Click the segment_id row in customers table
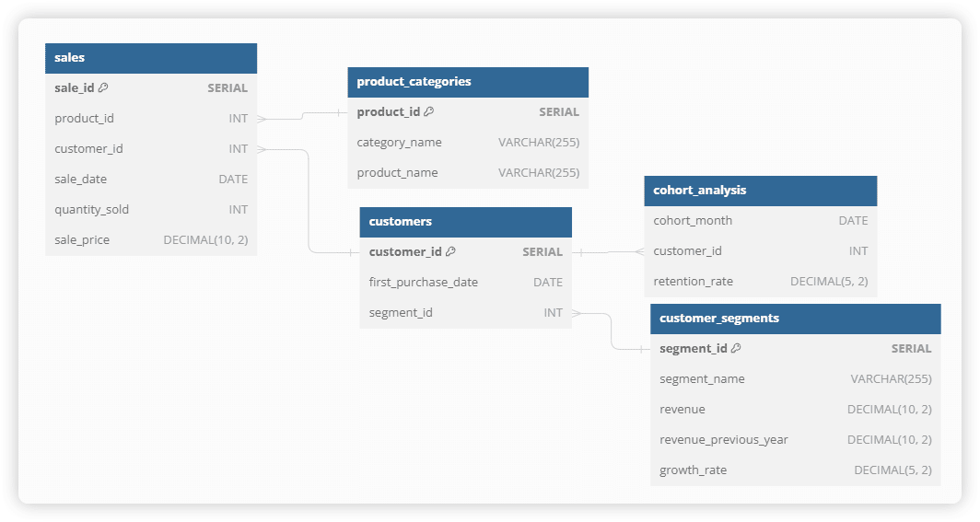This screenshot has width=980, height=522. (x=466, y=313)
